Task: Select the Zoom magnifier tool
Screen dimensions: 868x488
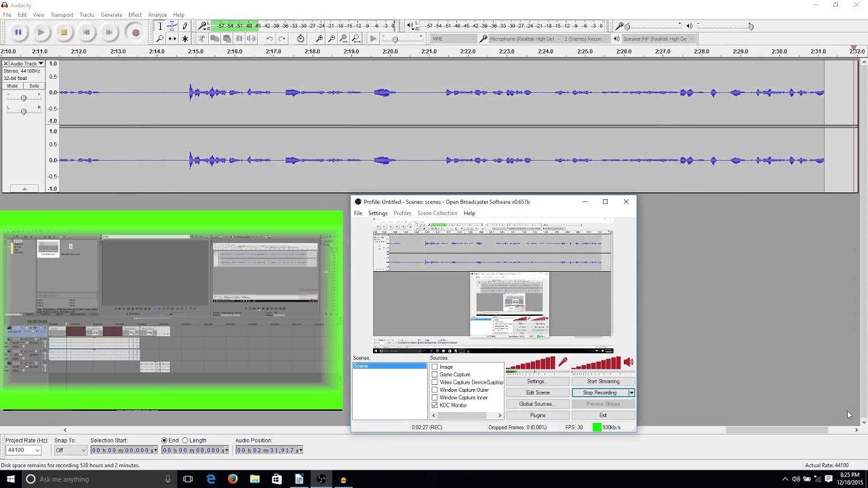Action: tap(160, 39)
